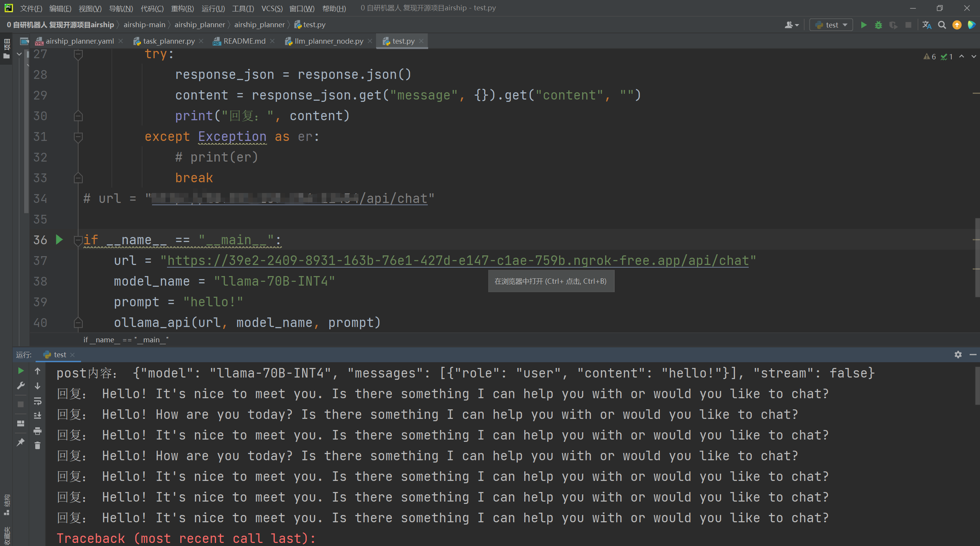Switch to airship_planner.yaml tab
Viewport: 980px width, 546px height.
(79, 41)
